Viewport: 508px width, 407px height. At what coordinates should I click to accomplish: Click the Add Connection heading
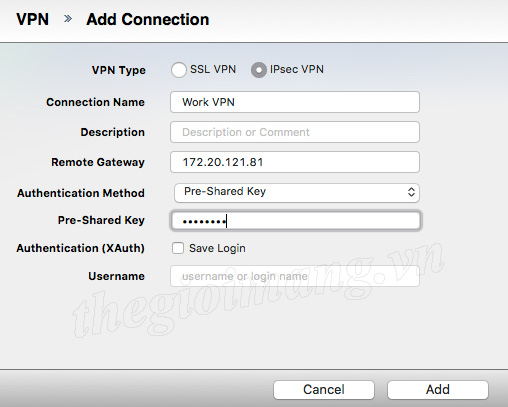pos(148,19)
